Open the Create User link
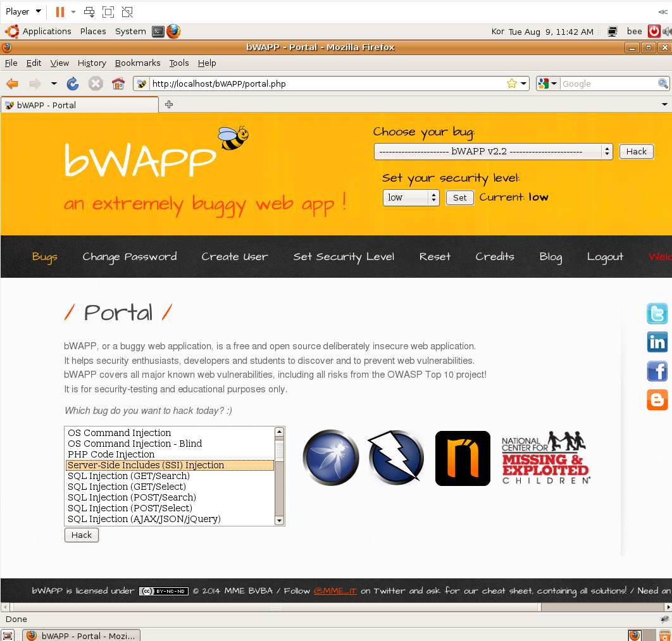Viewport: 672px width, 641px height. [x=235, y=257]
